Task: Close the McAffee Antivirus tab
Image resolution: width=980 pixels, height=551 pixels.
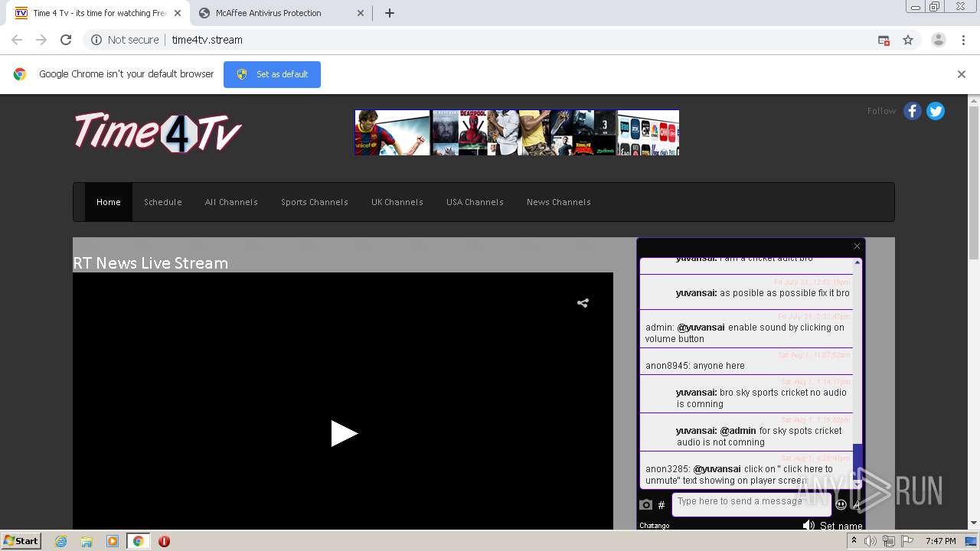Action: click(x=361, y=13)
